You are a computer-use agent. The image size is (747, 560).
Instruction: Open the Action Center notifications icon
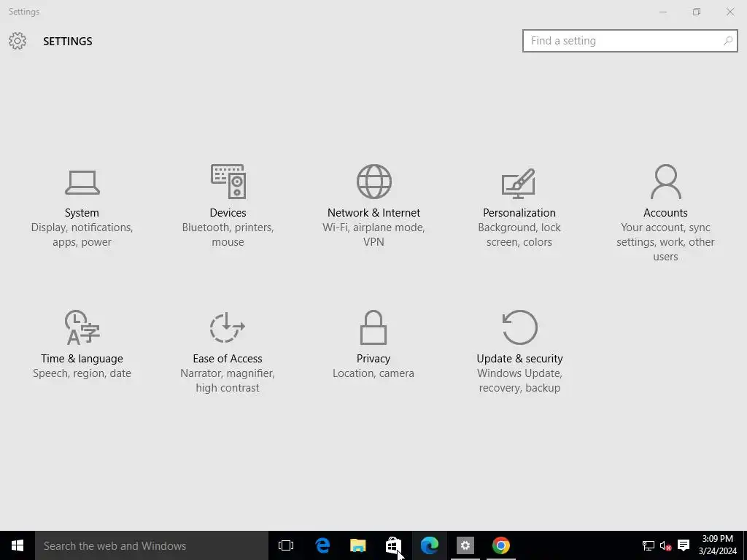click(x=683, y=545)
